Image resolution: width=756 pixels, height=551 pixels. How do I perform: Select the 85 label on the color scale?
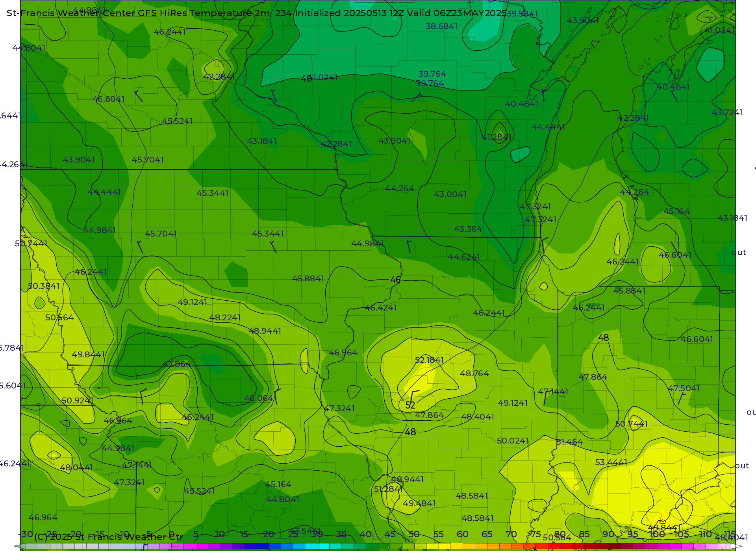pyautogui.click(x=584, y=534)
